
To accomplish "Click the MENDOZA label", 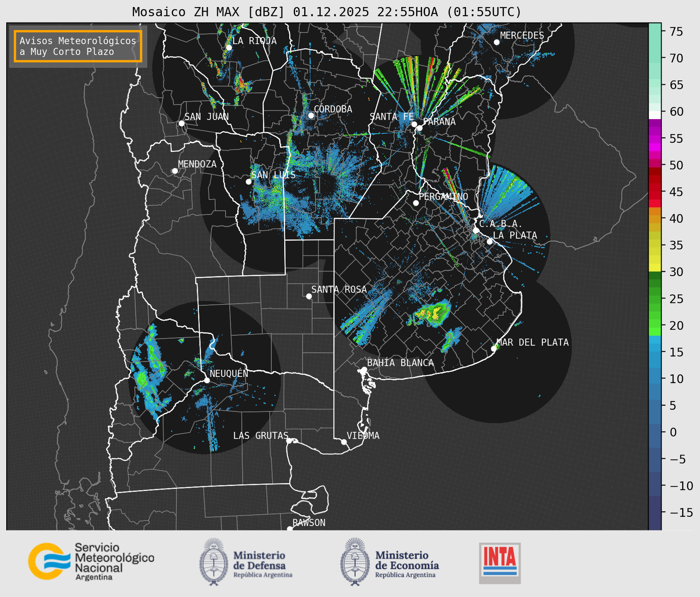I will [197, 164].
